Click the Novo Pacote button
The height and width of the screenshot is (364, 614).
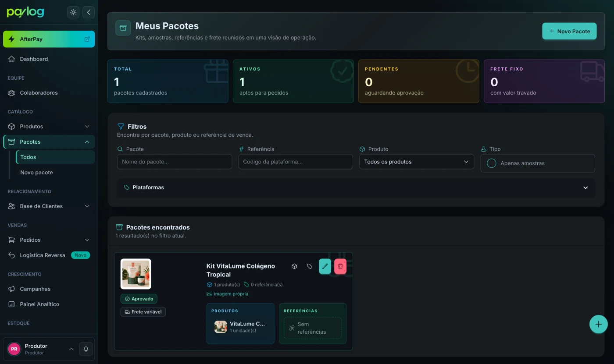(569, 31)
